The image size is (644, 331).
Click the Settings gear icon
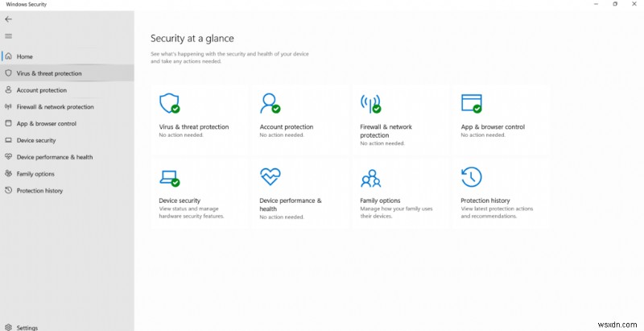pyautogui.click(x=8, y=328)
